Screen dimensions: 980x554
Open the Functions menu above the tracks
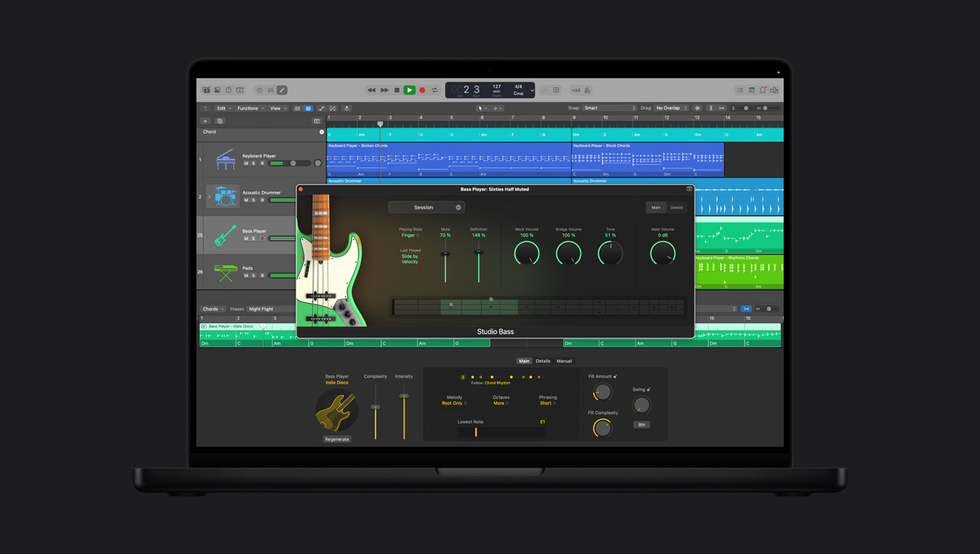click(x=247, y=108)
